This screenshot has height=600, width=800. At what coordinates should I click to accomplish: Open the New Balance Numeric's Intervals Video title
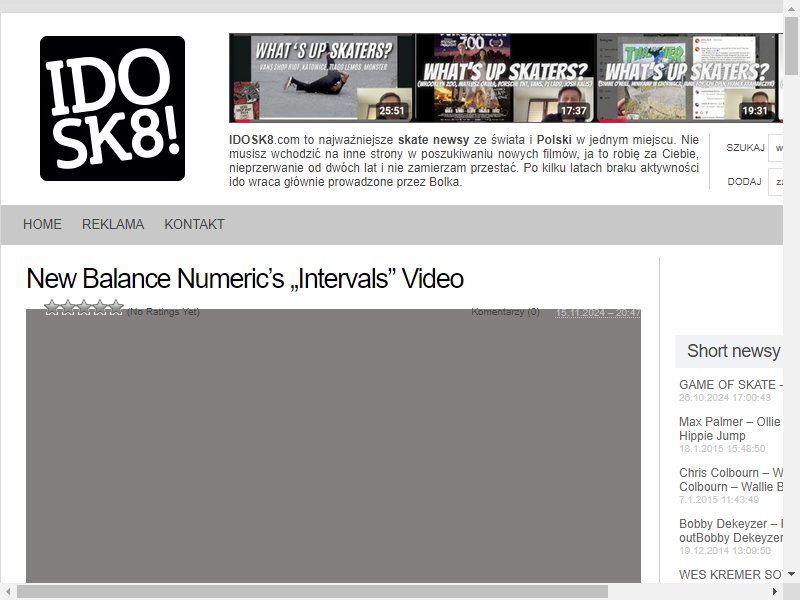pos(245,279)
